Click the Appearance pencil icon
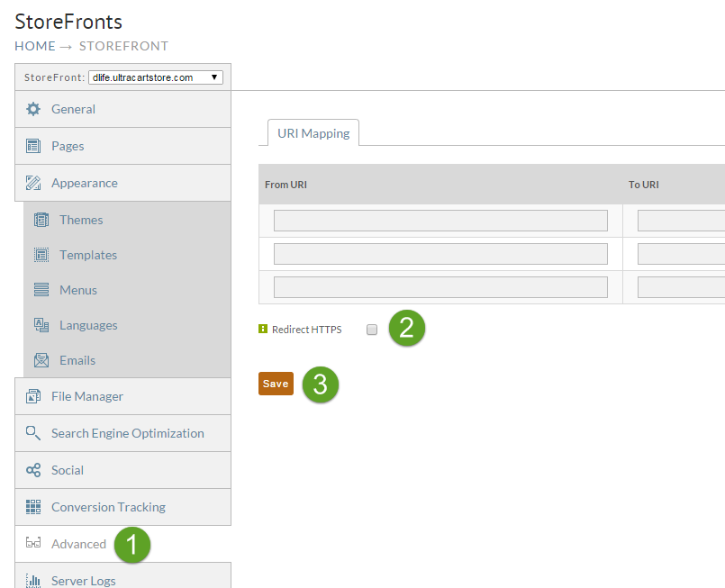 coord(33,183)
